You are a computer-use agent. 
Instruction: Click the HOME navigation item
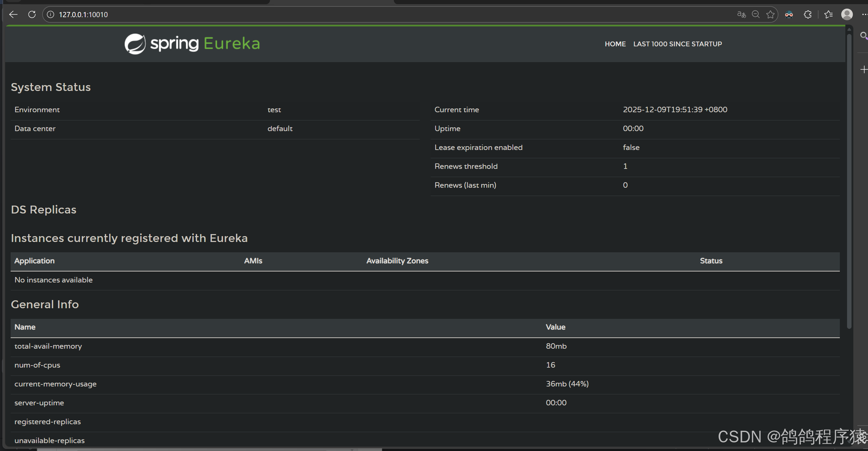click(615, 44)
